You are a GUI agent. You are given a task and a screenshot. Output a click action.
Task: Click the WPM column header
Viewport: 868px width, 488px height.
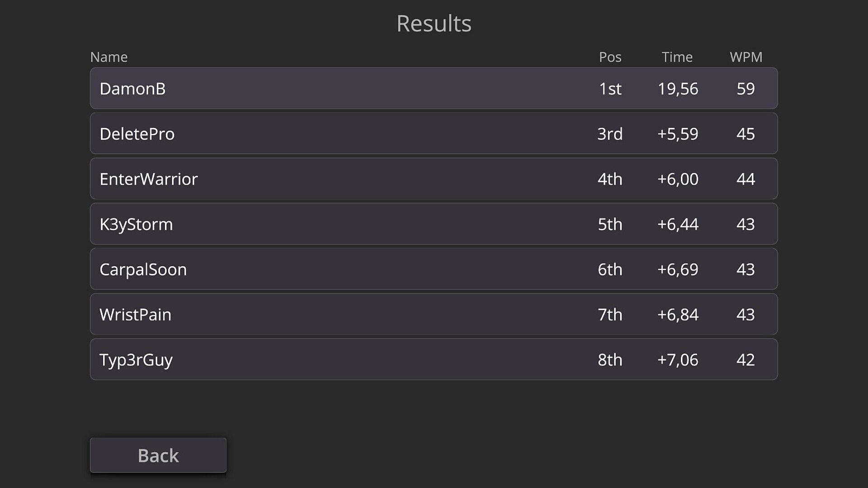746,57
